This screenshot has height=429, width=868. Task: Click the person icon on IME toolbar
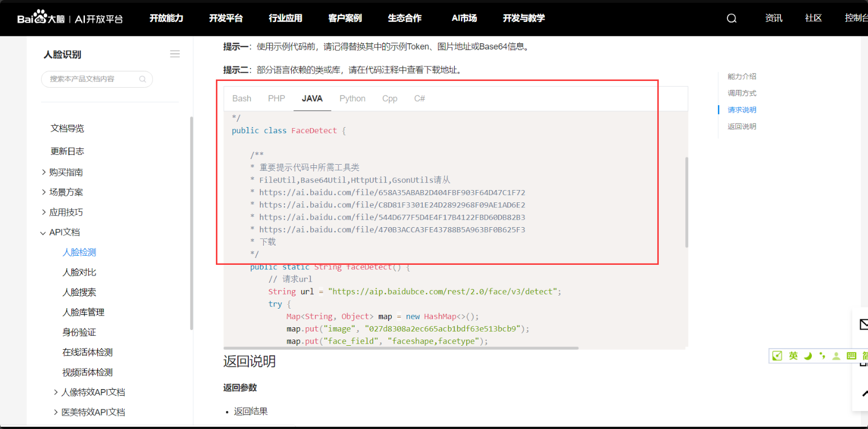[837, 356]
